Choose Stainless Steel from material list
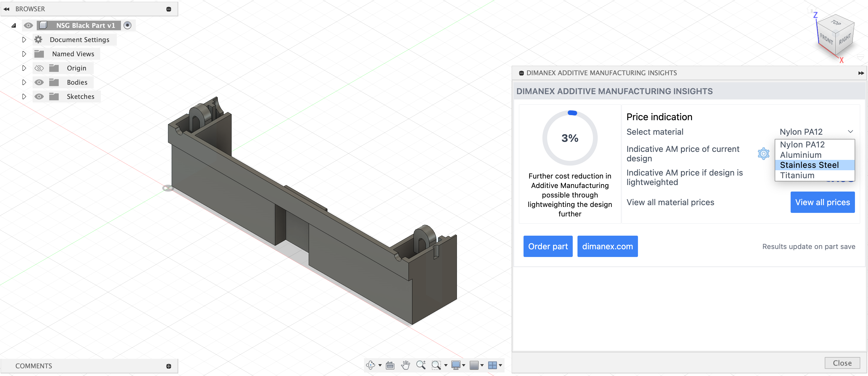 coord(809,165)
